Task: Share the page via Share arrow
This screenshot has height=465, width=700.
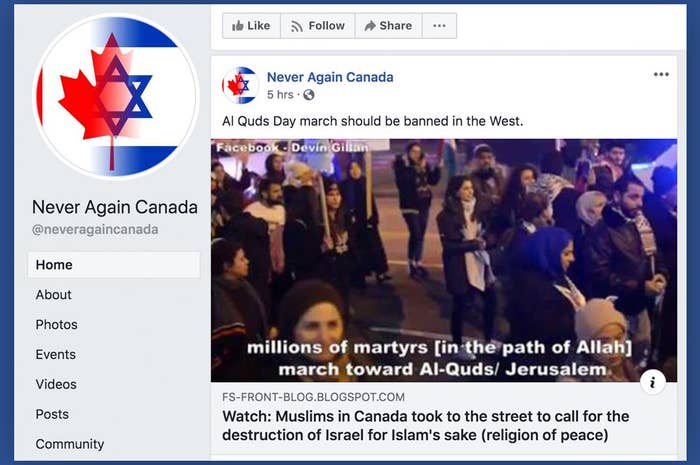Action: coord(388,26)
